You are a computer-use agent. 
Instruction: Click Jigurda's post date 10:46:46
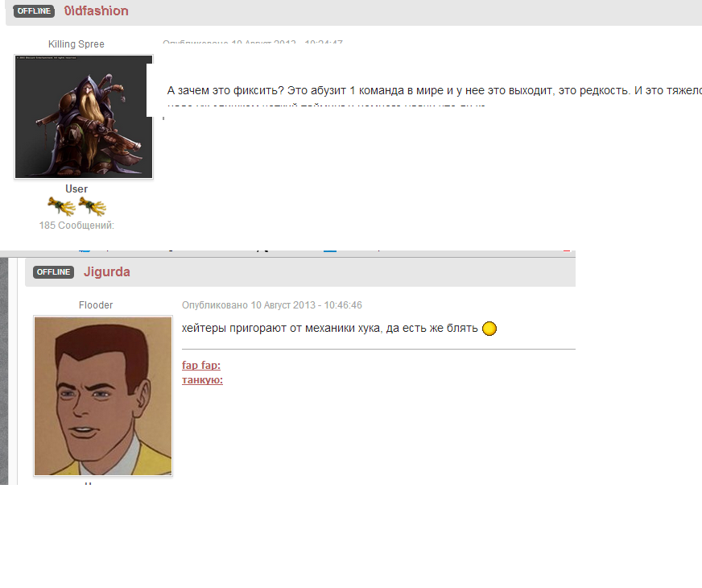coord(271,305)
